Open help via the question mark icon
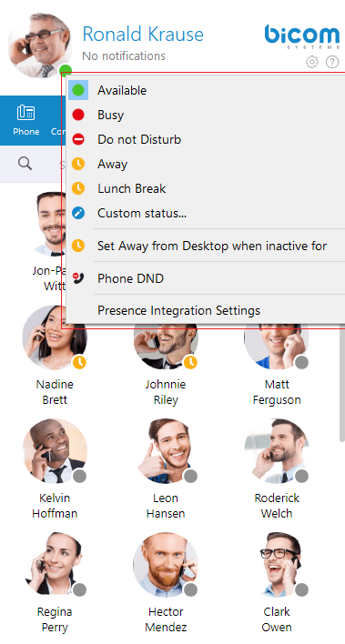Image resolution: width=345 pixels, height=644 pixels. (x=332, y=62)
